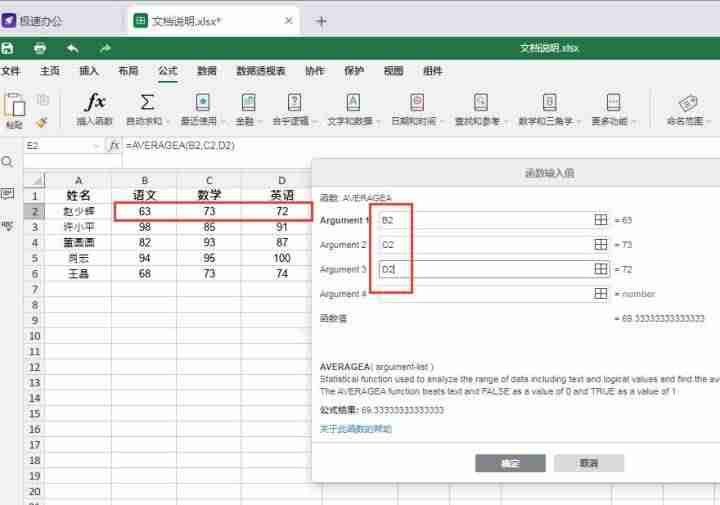Click the AutoSum sigma icon
The image size is (720, 505).
point(147,109)
